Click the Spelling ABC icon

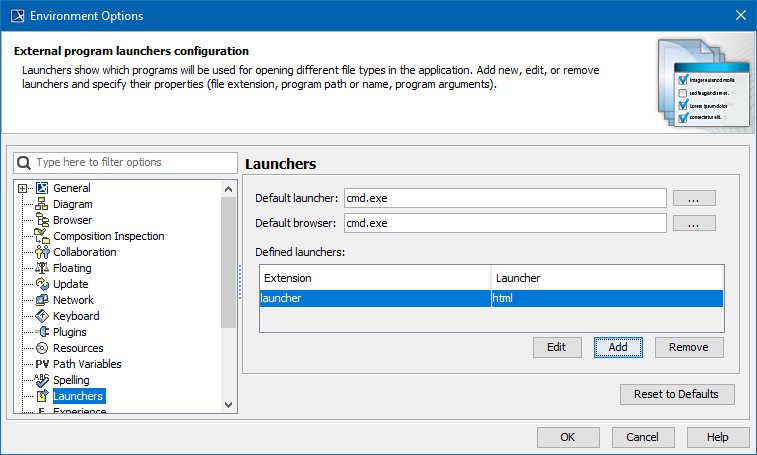(x=42, y=380)
